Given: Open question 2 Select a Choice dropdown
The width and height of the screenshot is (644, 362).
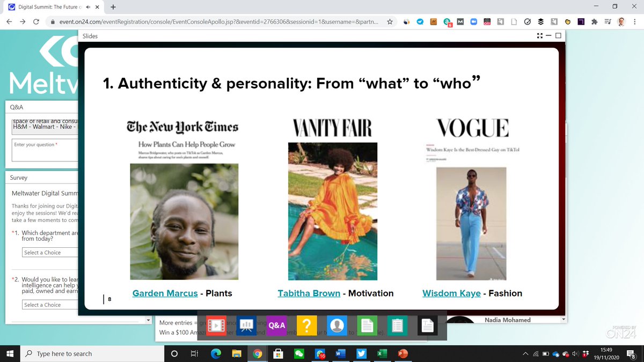Looking at the screenshot, I should (x=49, y=305).
